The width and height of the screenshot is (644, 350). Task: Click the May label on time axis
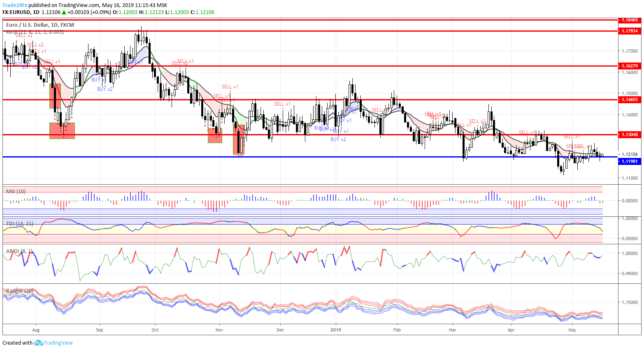(572, 330)
